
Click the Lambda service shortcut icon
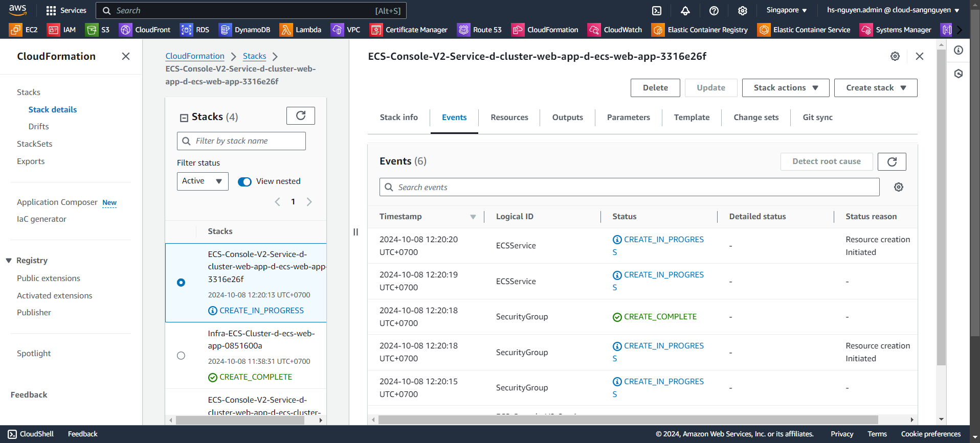[286, 30]
